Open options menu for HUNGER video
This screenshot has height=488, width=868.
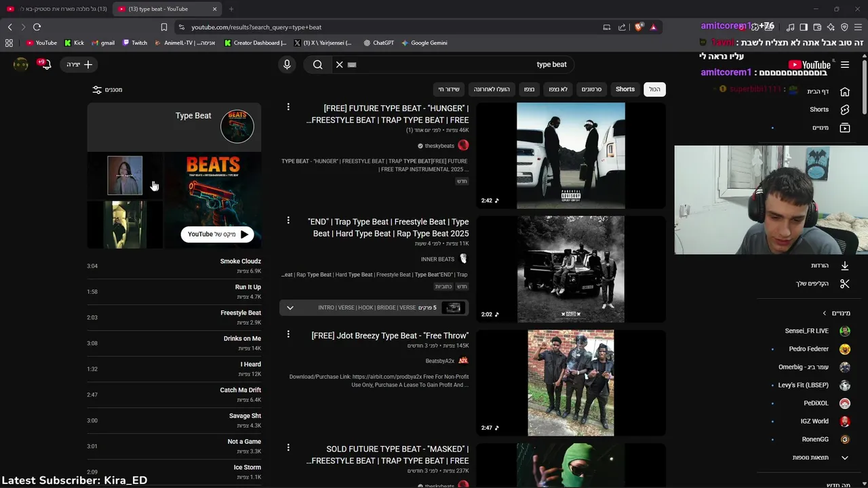click(288, 107)
